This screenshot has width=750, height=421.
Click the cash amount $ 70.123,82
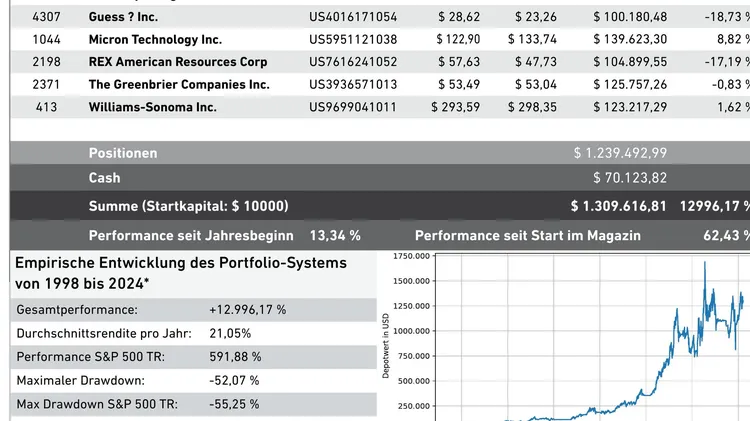click(x=630, y=178)
